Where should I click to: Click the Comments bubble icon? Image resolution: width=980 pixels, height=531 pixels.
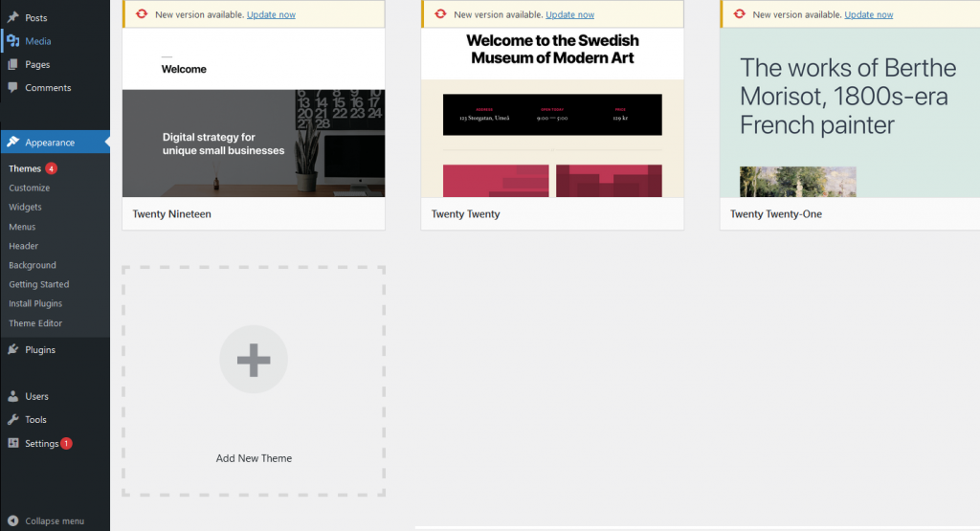[12, 87]
